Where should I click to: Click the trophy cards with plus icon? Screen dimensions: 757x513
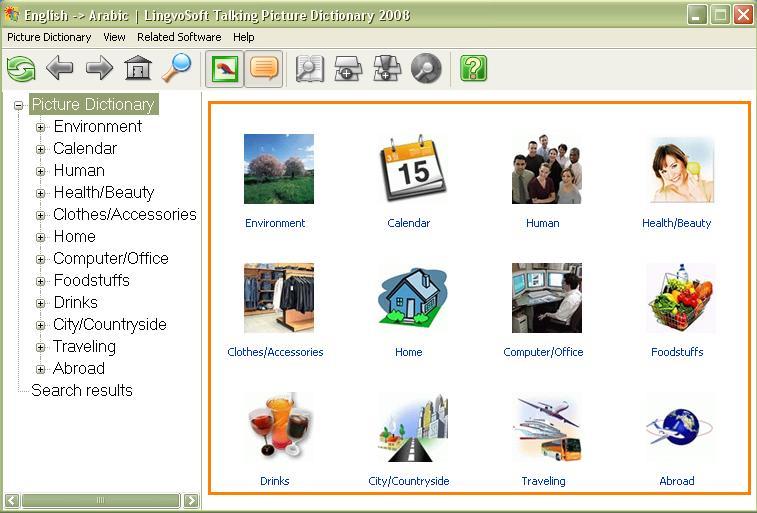click(387, 69)
